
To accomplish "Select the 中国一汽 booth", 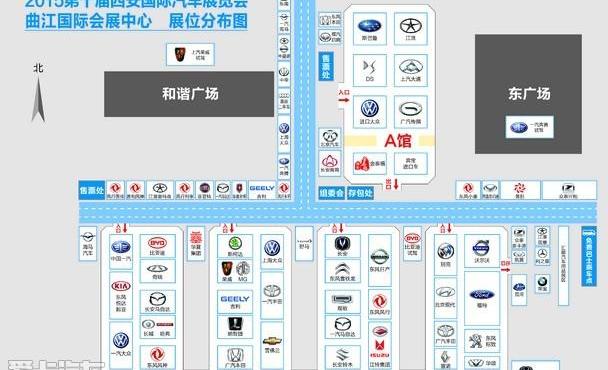I will click(121, 251).
